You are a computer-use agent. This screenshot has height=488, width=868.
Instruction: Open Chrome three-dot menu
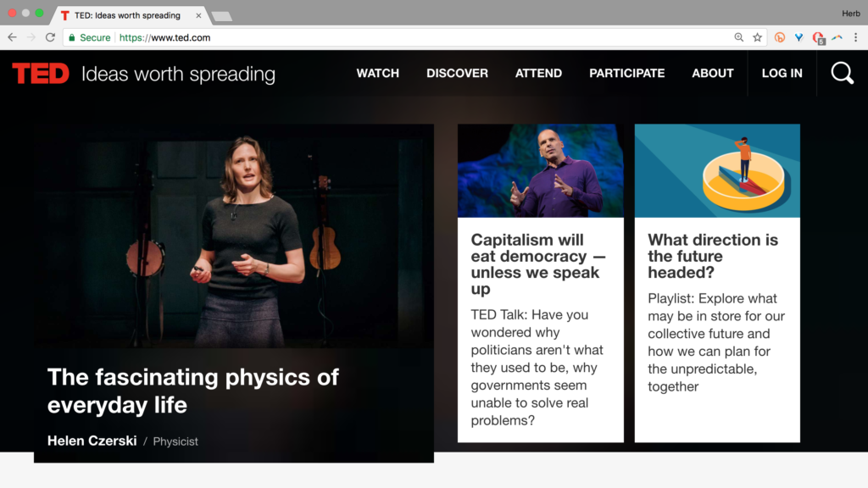(x=856, y=37)
